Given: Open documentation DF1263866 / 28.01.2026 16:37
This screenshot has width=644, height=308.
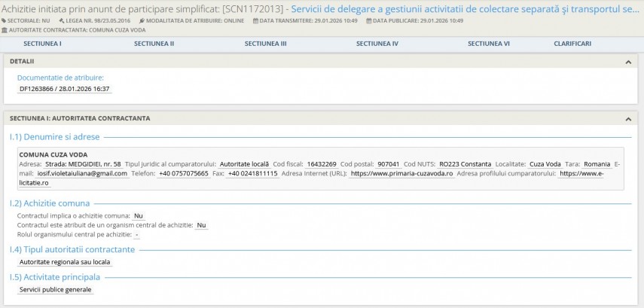Looking at the screenshot, I should click(65, 88).
